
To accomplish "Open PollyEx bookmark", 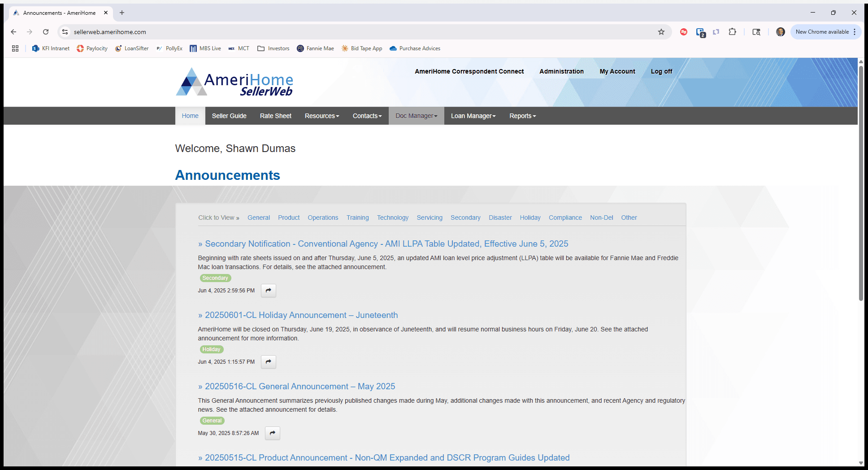I will 169,48.
